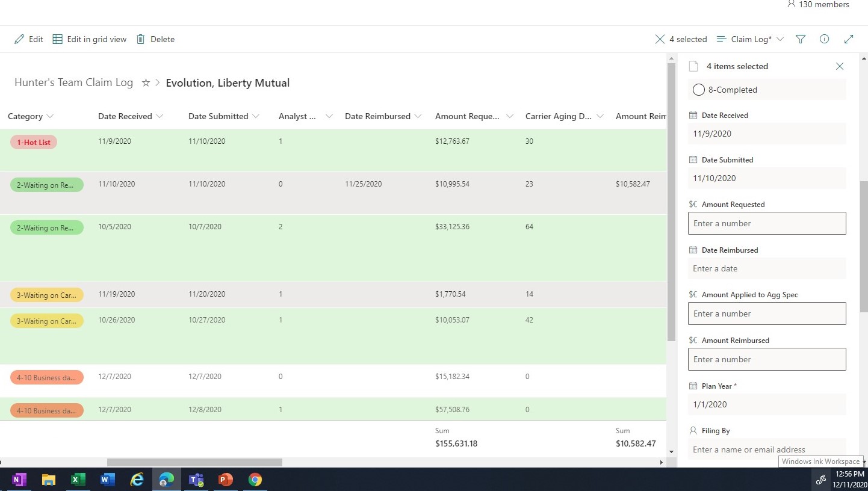Open File Explorer from taskbar
The width and height of the screenshot is (868, 491).
tap(49, 480)
